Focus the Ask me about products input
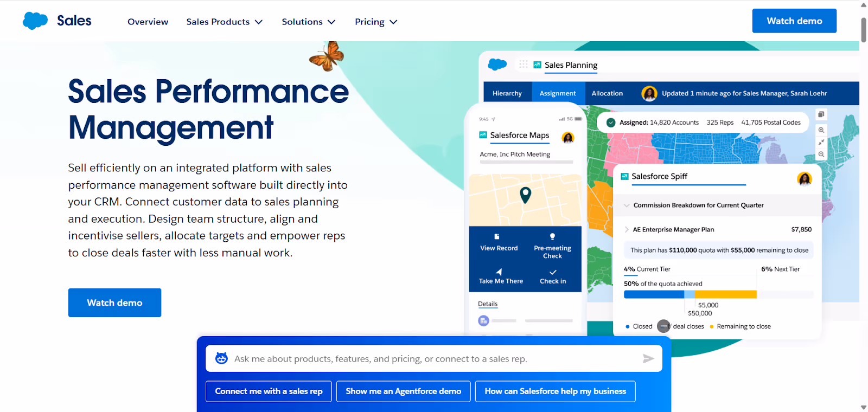The height and width of the screenshot is (412, 868). coord(434,358)
